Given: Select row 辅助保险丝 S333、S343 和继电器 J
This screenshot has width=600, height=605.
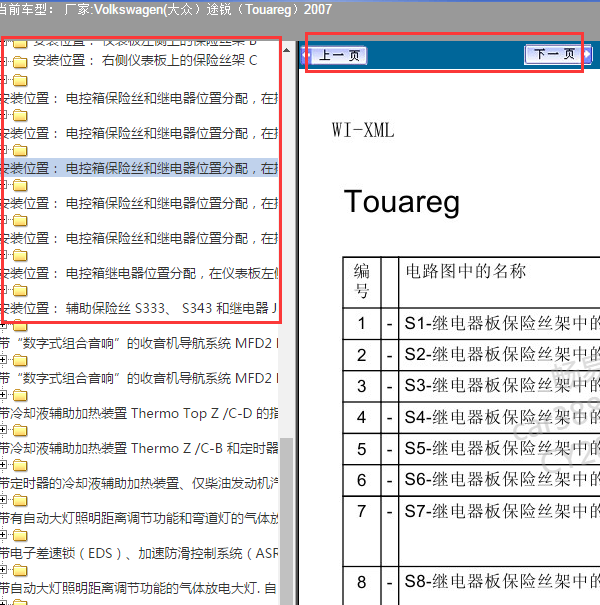Looking at the screenshot, I should coord(139,308).
